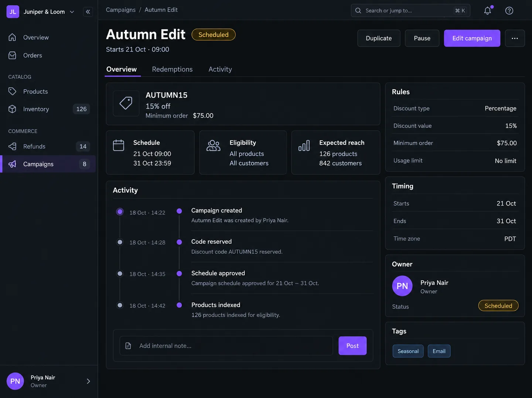Image resolution: width=532 pixels, height=398 pixels.
Task: Click the search magnifier icon
Action: (x=358, y=11)
